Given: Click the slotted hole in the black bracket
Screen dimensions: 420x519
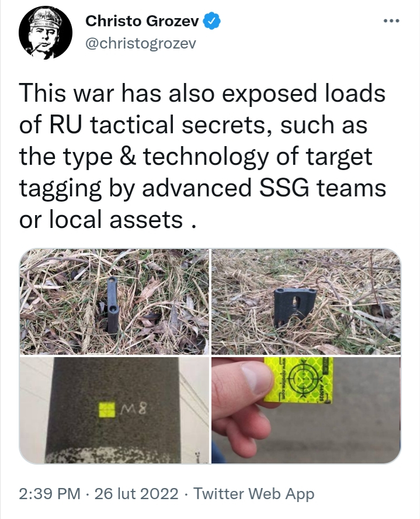Looking at the screenshot, I should 297,302.
